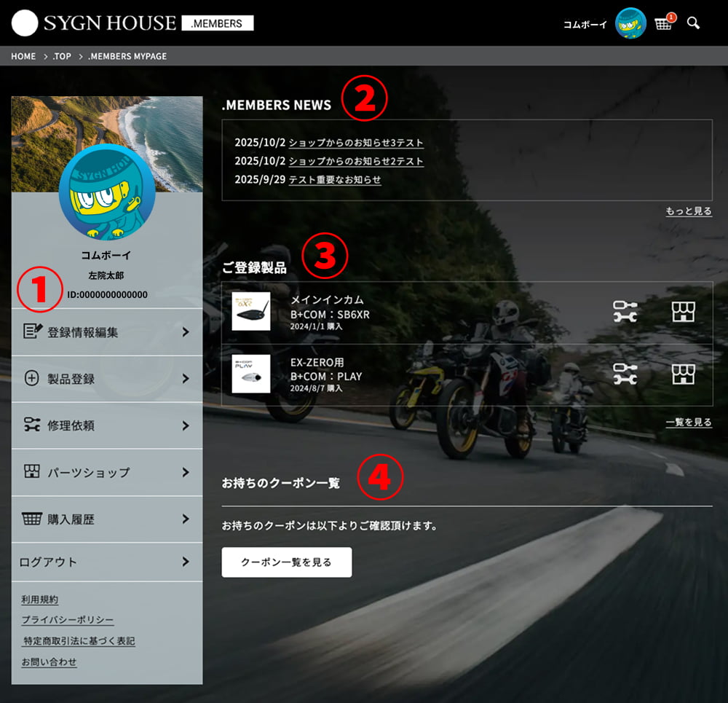
Task: Open parts shop icon for SB6XR product
Action: pos(683,312)
